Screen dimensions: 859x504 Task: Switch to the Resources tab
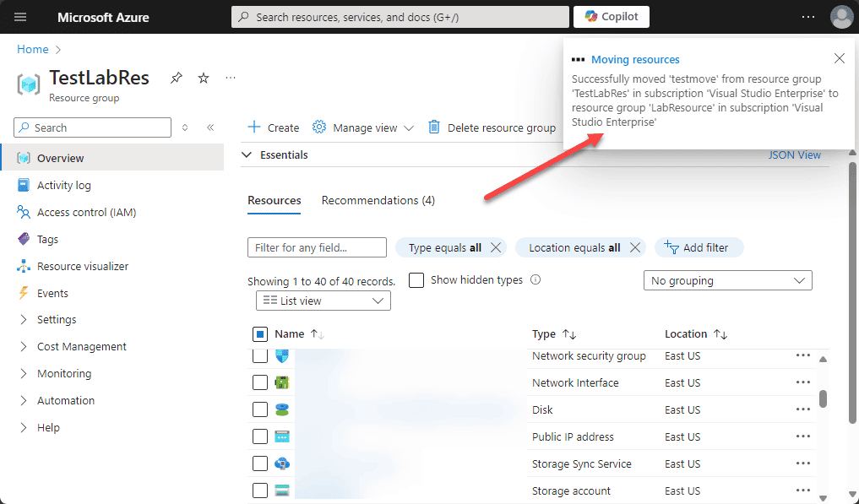coord(274,201)
